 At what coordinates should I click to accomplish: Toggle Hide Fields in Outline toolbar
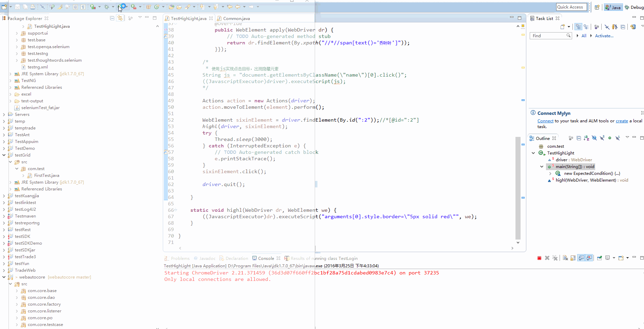point(594,138)
